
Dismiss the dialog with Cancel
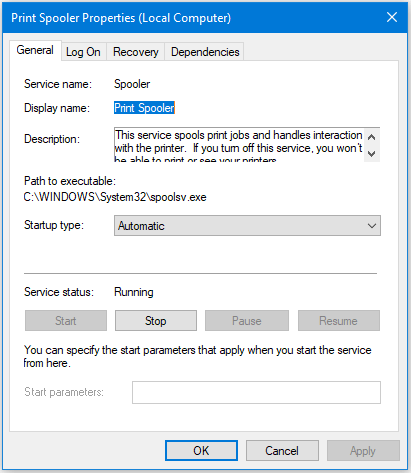(282, 451)
